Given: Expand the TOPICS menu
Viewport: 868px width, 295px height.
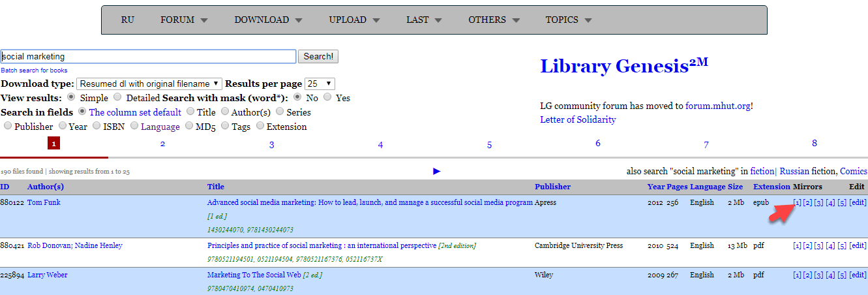Looking at the screenshot, I should tap(568, 20).
